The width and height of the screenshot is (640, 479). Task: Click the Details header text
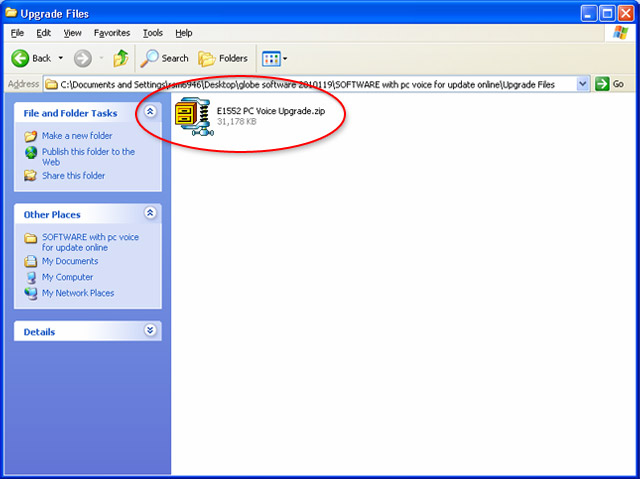tap(39, 332)
